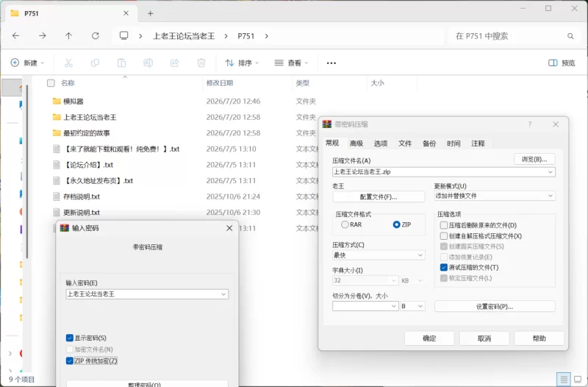Click the 设置密码(P)... button
588x387 pixels.
pyautogui.click(x=495, y=306)
